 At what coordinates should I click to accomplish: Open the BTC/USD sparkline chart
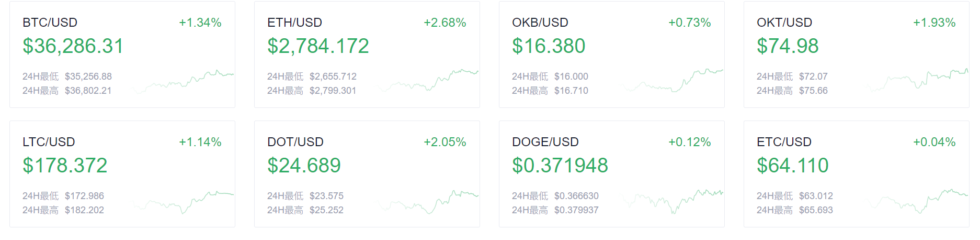(183, 82)
